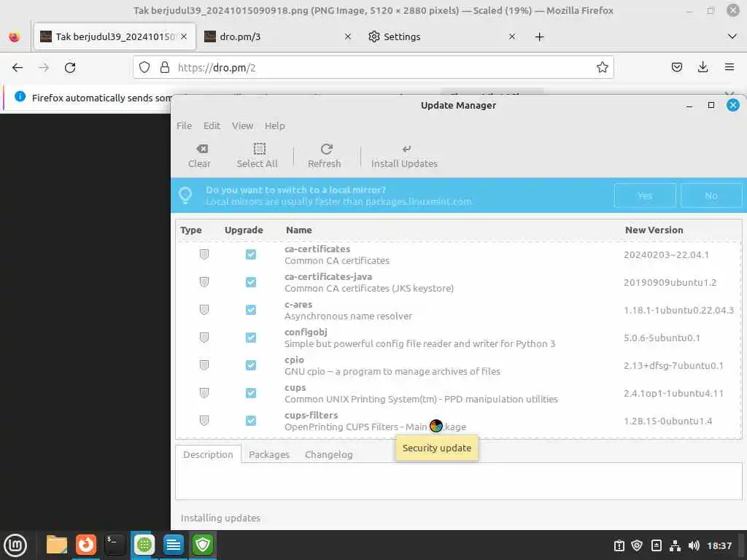
Task: Open the Edit menu in Update Manager
Action: point(212,125)
